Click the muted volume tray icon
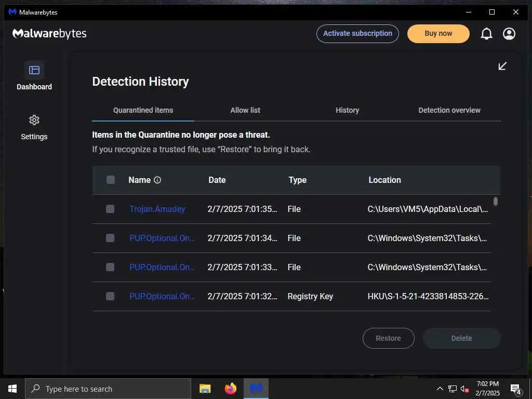Screen dimensions: 532x399 click(464, 389)
